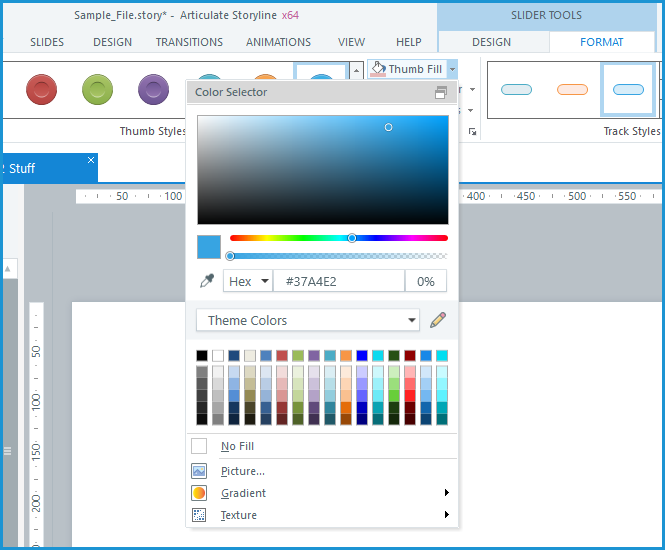Click the Picture fill icon
Viewport: 665px width, 550px height.
199,471
